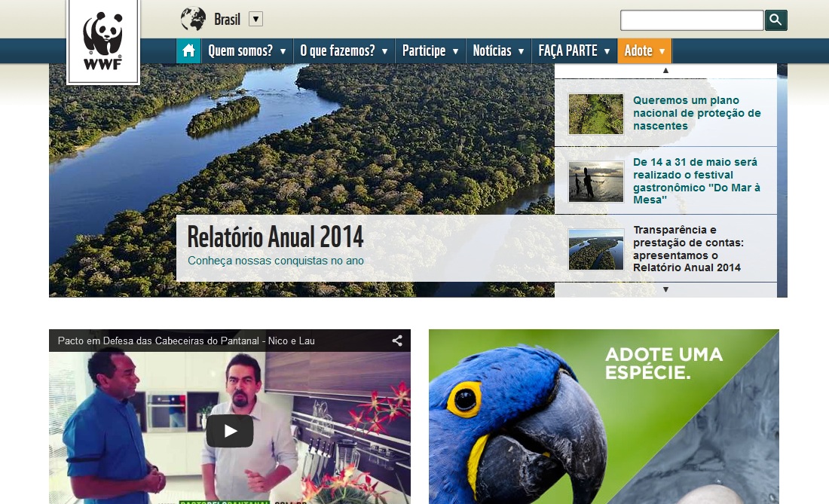Open the Adote uma Espécie macaw banner
The image size is (829, 504).
tap(604, 417)
